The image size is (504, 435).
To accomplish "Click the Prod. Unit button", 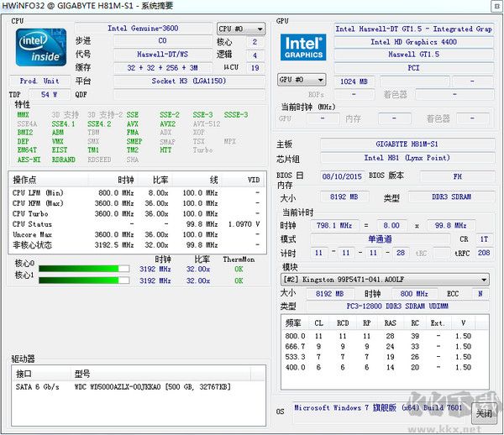I will pos(39,81).
